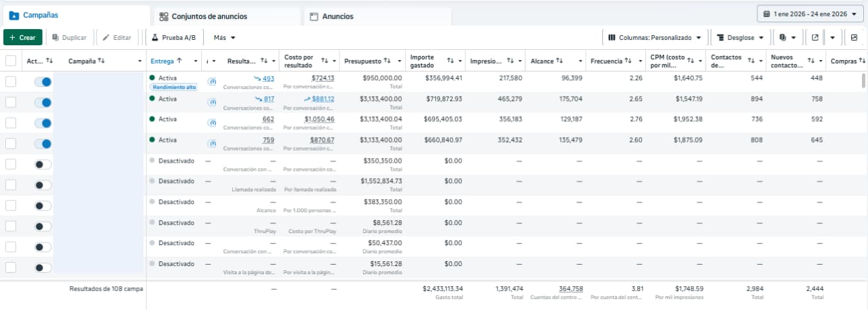
Task: Sort by Nuevos contactos column arrows
Action: pyautogui.click(x=811, y=61)
